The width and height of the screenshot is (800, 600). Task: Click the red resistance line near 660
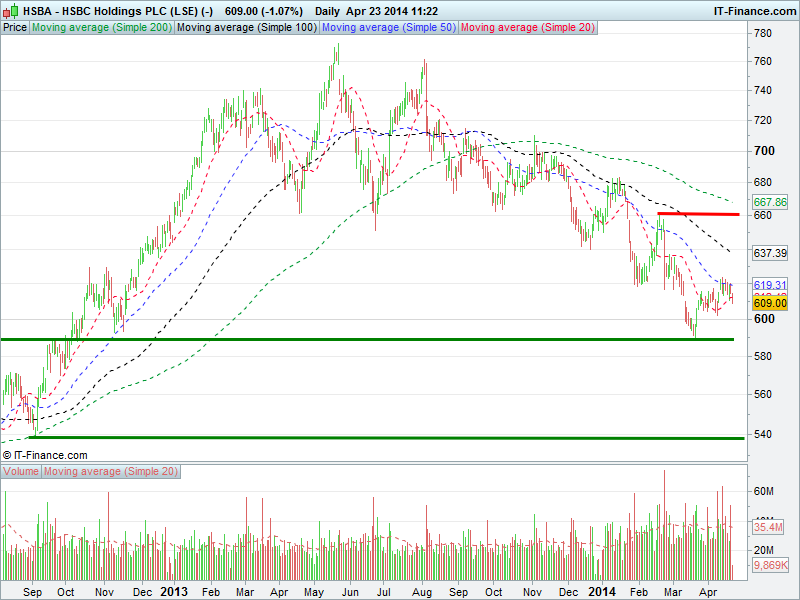(x=698, y=214)
